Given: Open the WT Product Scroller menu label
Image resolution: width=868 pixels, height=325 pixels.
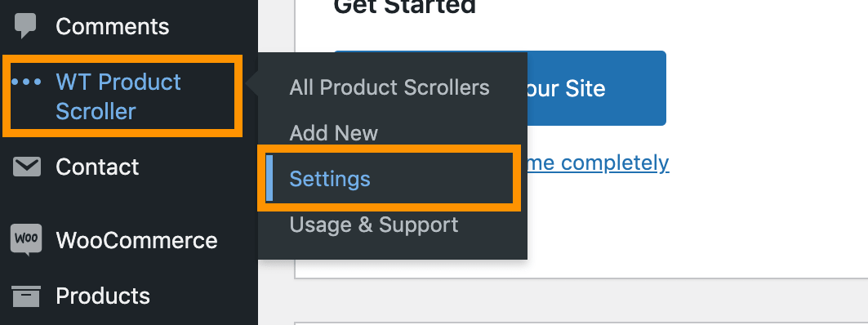Looking at the screenshot, I should [x=118, y=97].
